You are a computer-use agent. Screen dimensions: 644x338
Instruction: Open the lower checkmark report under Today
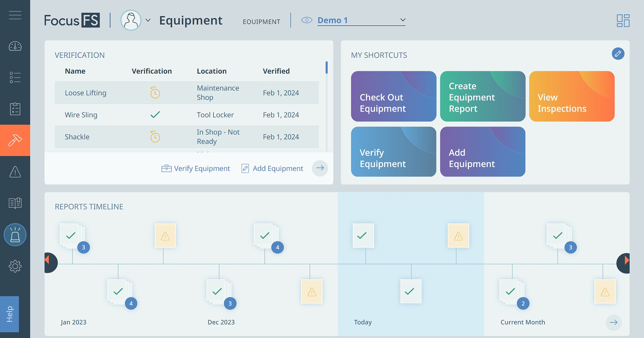click(x=411, y=291)
